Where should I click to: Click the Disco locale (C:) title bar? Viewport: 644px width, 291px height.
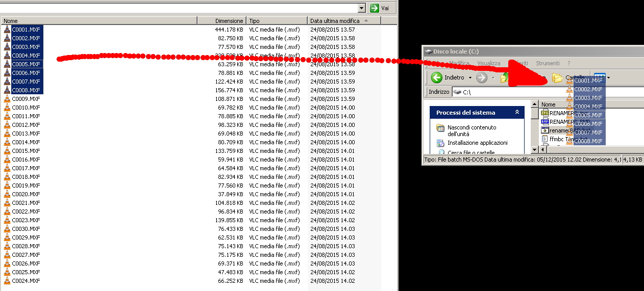533,51
